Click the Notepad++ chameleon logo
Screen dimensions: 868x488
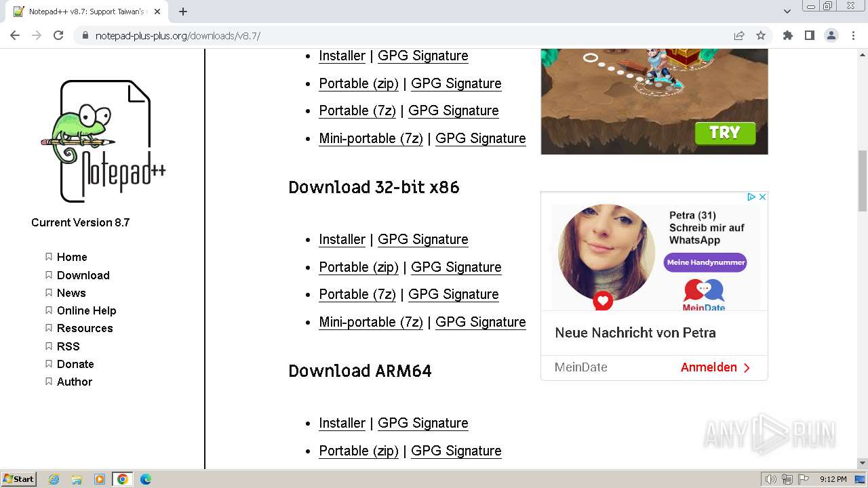point(103,140)
